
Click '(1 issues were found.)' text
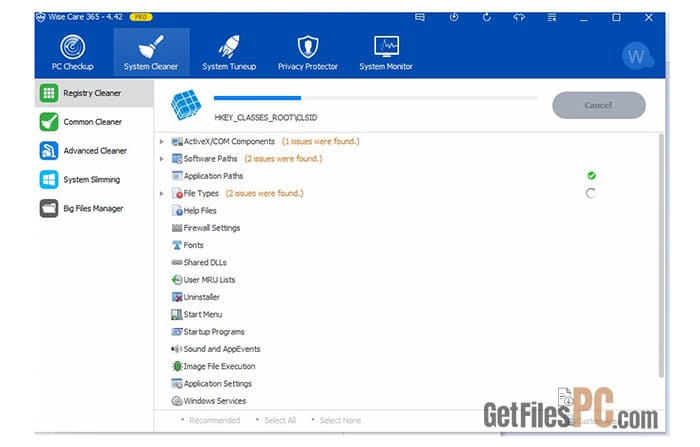(x=321, y=142)
